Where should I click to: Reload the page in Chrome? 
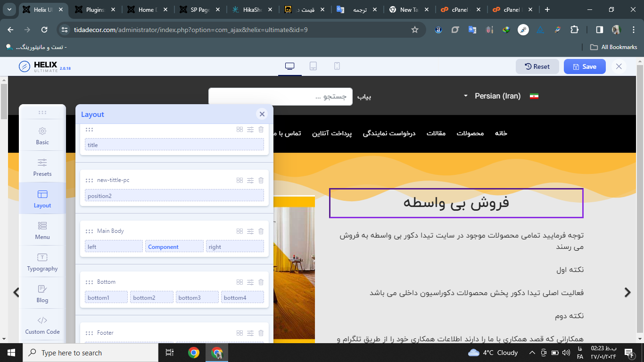tap(44, 30)
